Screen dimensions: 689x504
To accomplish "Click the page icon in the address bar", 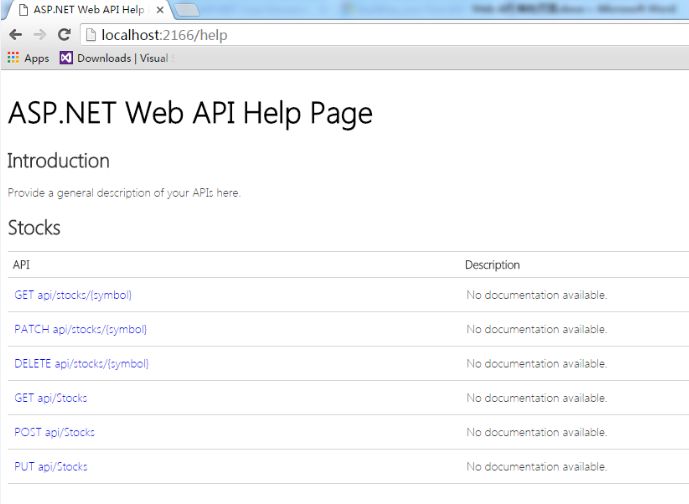I will point(91,35).
